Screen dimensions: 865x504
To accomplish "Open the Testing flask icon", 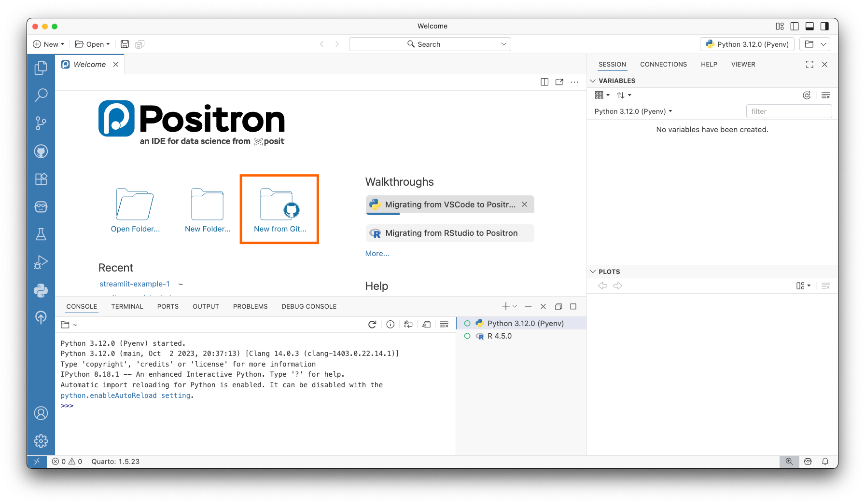I will click(41, 234).
